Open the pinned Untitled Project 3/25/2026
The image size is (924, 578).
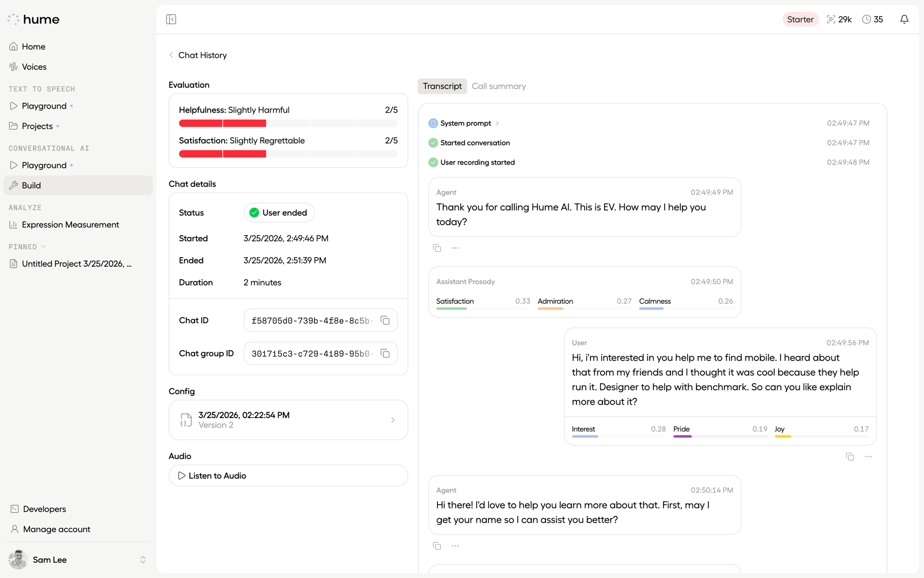coord(78,264)
